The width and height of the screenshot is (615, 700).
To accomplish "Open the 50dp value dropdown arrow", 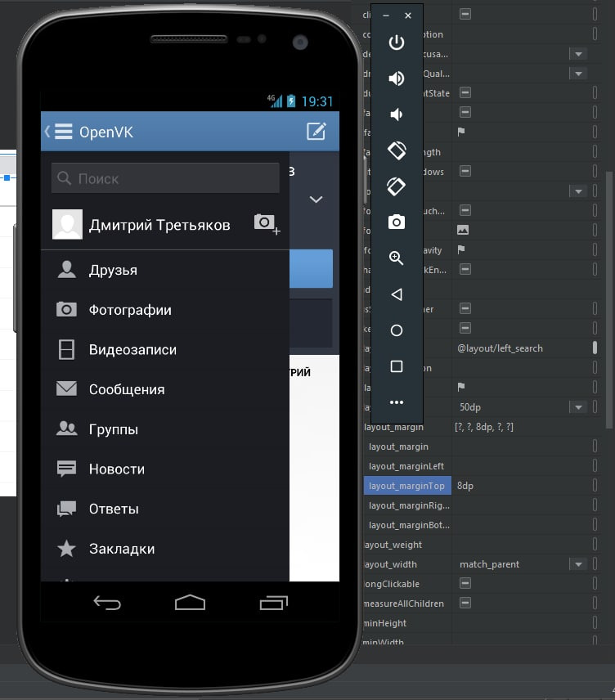I will (x=578, y=407).
